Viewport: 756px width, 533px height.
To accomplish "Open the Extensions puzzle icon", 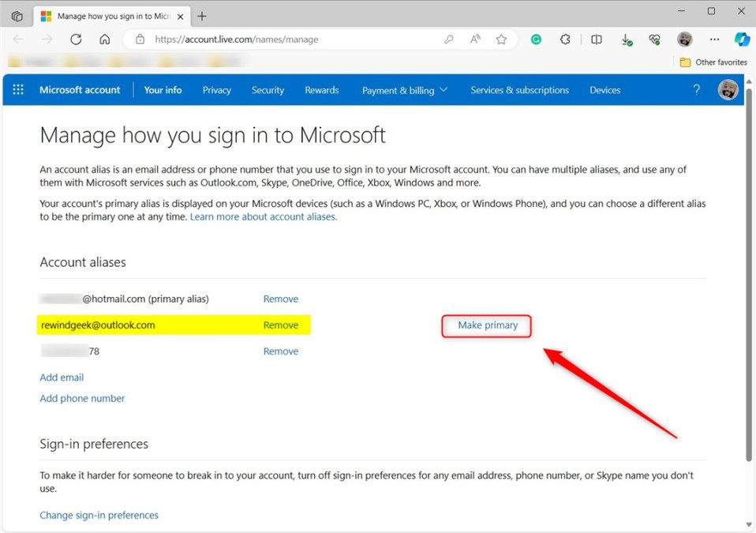I will pos(565,39).
